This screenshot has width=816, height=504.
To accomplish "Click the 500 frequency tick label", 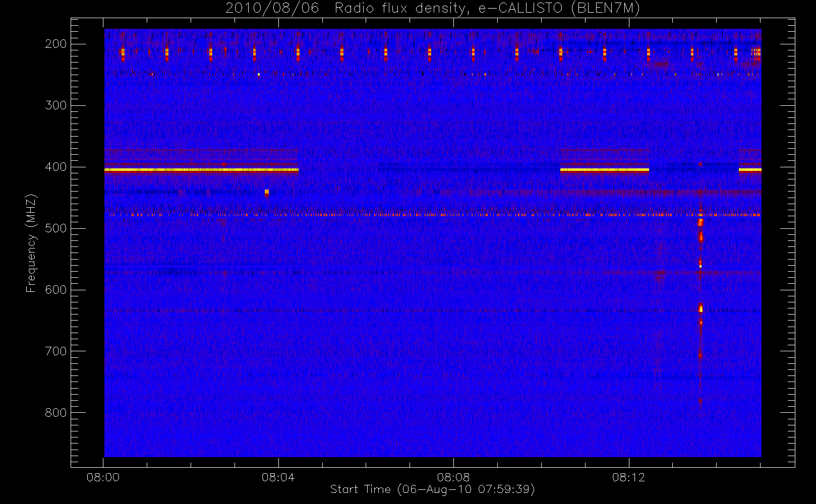I will click(56, 228).
